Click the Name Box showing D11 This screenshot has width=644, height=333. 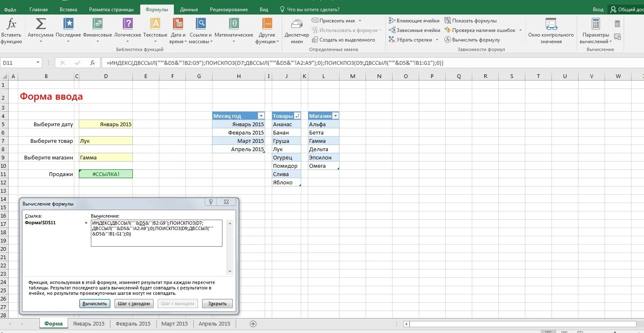click(x=17, y=63)
